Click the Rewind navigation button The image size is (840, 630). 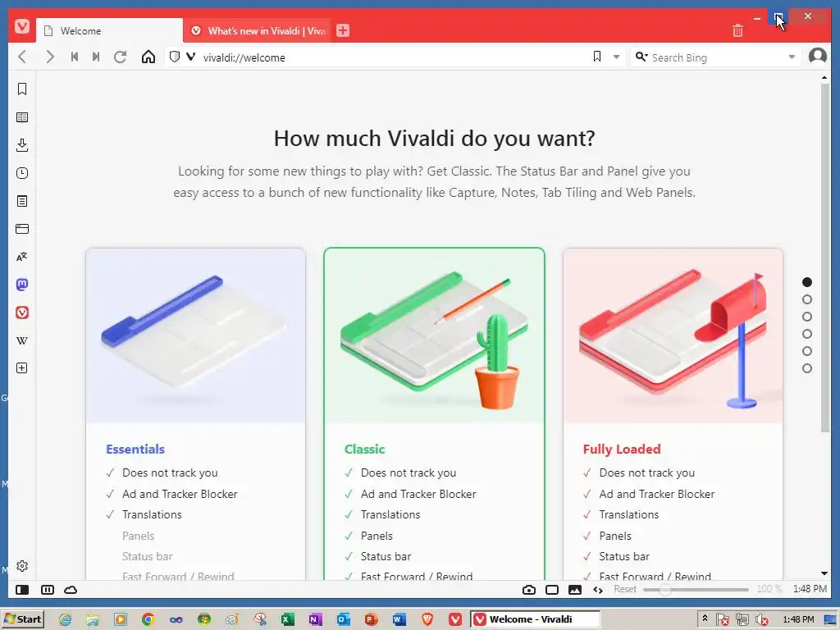75,57
